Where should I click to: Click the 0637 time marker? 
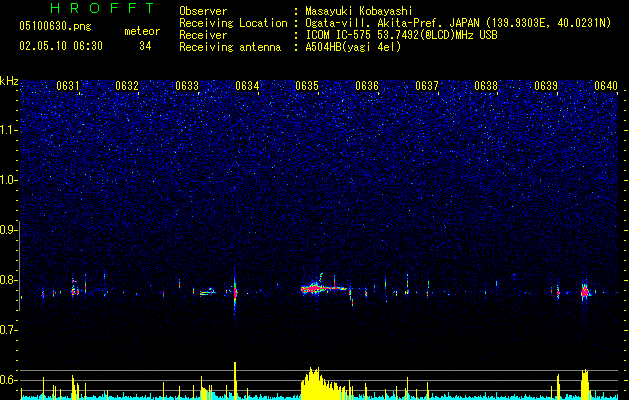point(427,85)
